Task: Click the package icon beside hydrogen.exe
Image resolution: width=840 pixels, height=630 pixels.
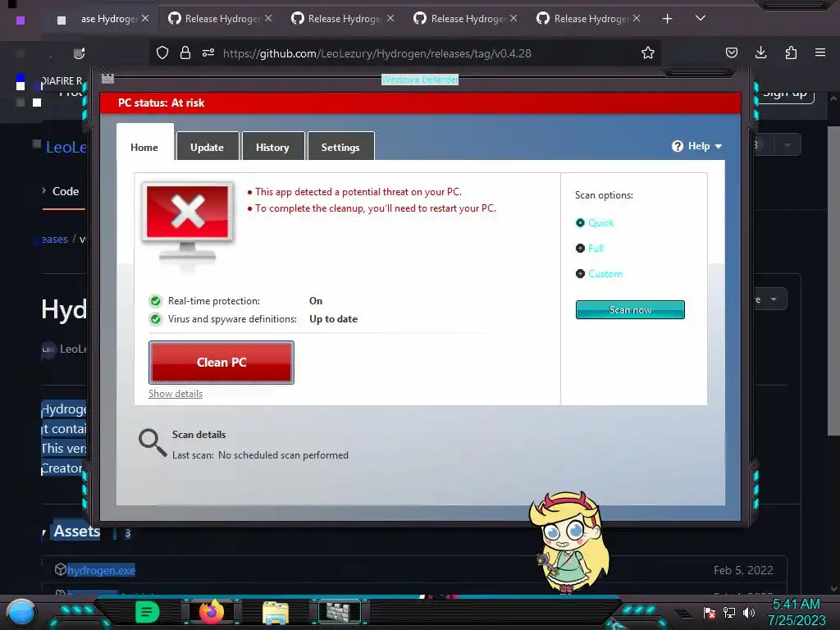Action: pos(61,569)
